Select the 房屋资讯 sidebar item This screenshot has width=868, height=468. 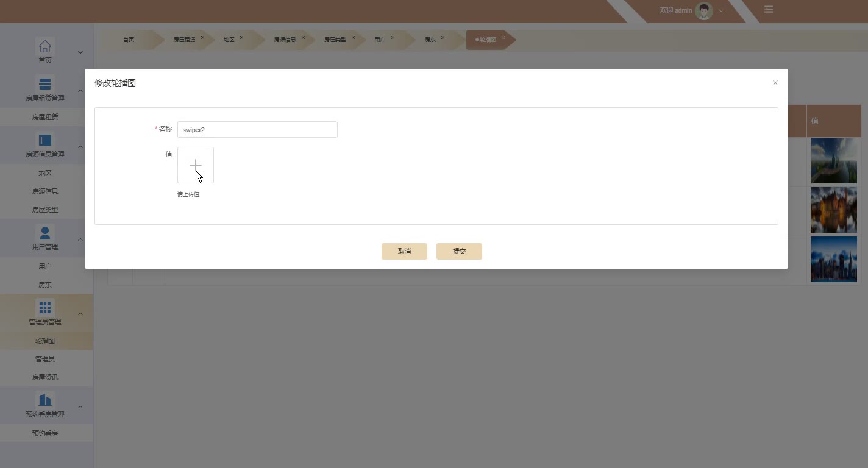(45, 377)
